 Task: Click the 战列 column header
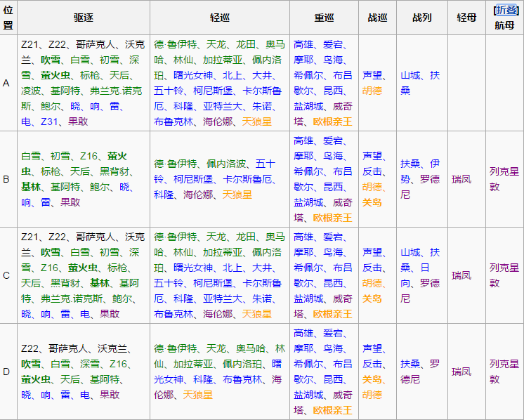[421, 18]
